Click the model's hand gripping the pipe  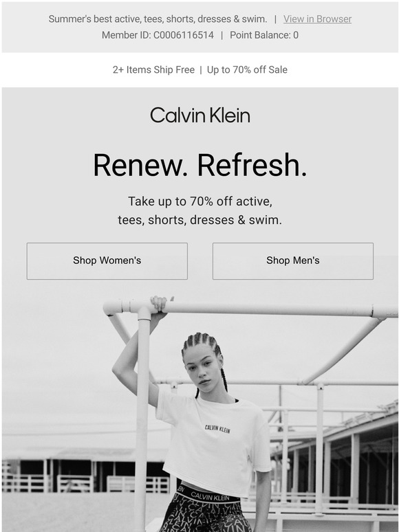[x=159, y=304]
